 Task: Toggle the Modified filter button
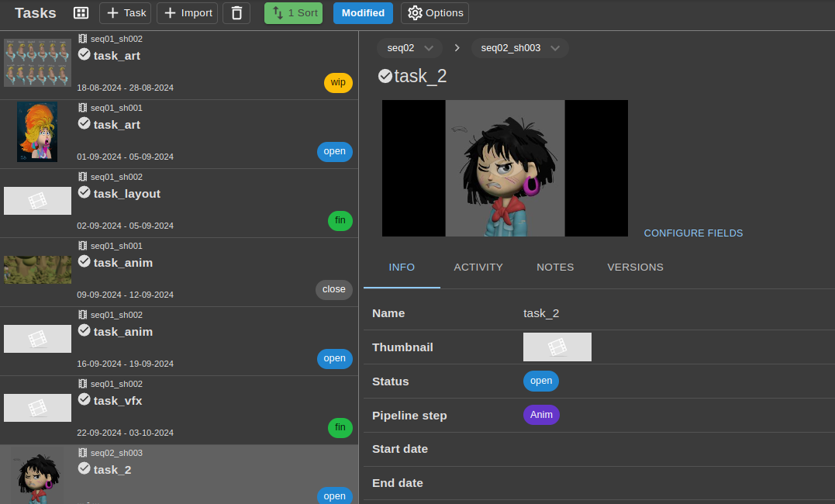[x=363, y=13]
